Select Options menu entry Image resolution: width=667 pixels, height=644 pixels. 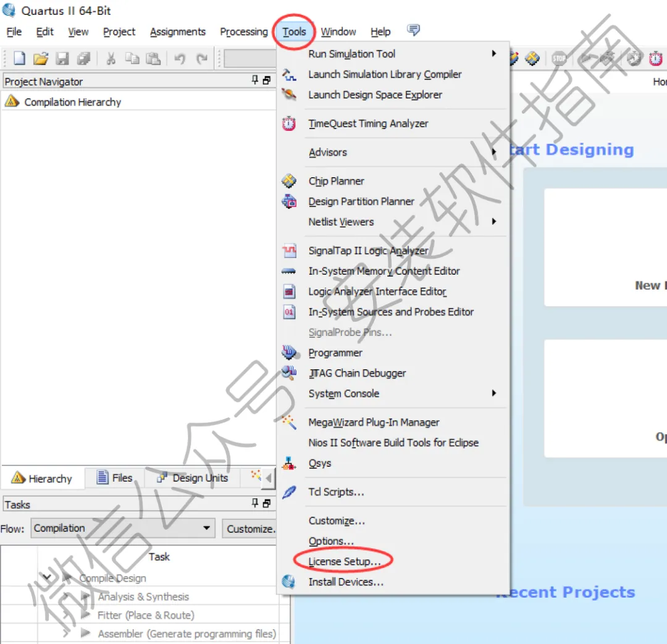click(x=332, y=541)
